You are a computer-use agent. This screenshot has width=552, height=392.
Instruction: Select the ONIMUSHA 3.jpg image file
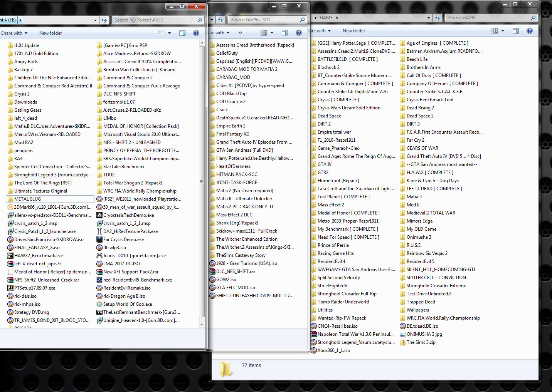[421, 334]
